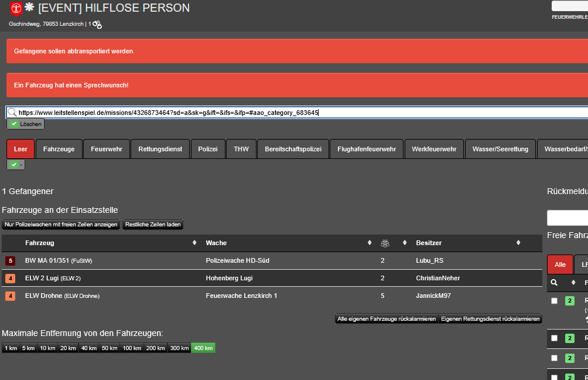Open the Polizei tab
The height and width of the screenshot is (380, 588).
[x=208, y=149]
